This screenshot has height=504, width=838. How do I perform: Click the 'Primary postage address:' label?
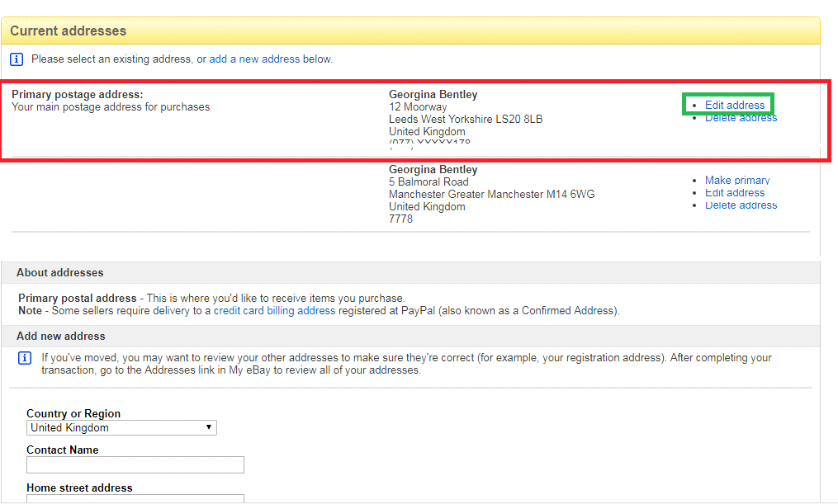[77, 95]
